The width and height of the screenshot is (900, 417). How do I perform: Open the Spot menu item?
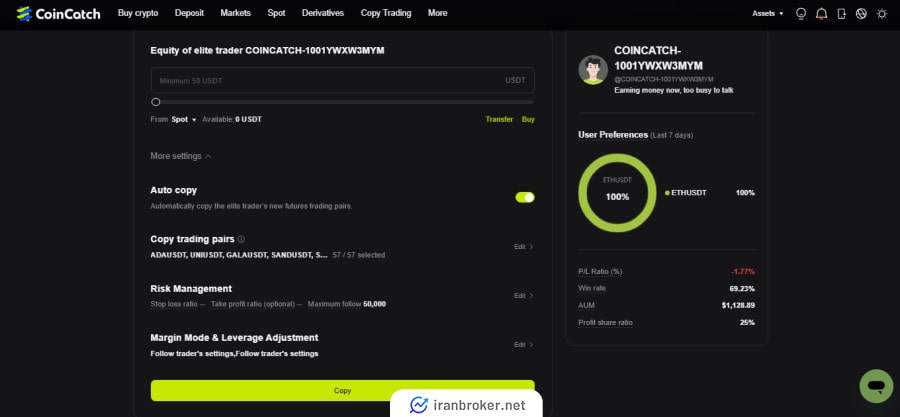pos(276,13)
